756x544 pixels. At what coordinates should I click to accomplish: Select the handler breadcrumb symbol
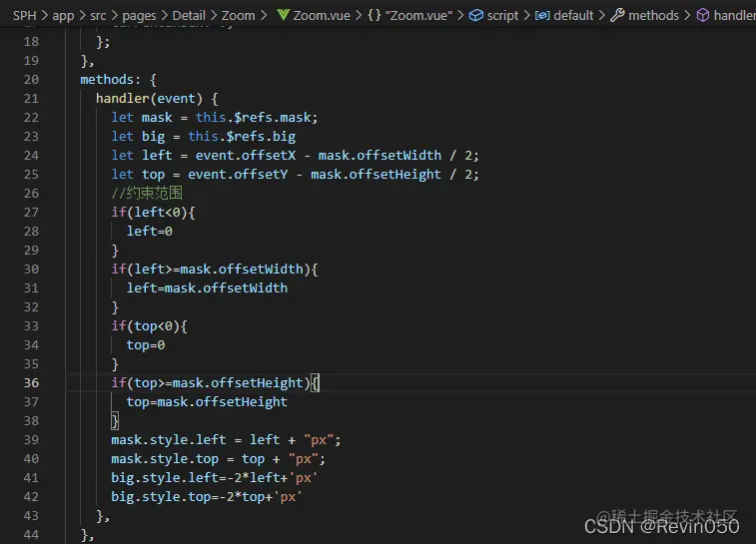pos(735,15)
